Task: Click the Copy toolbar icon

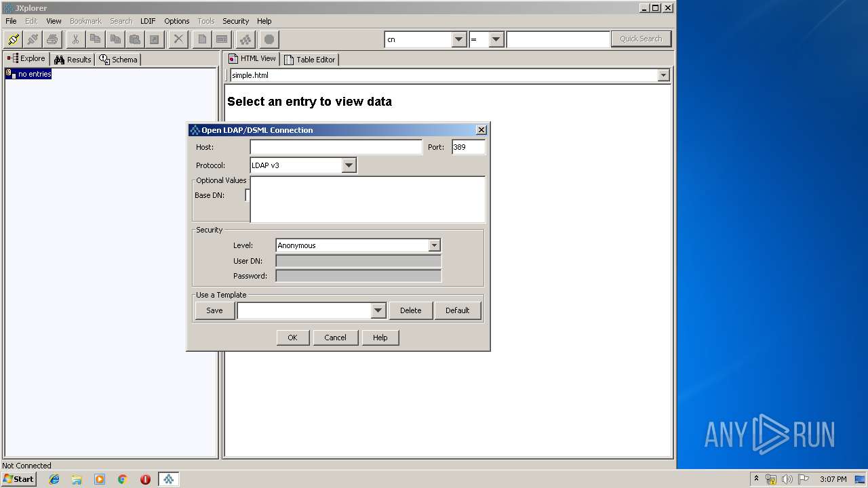Action: point(95,39)
